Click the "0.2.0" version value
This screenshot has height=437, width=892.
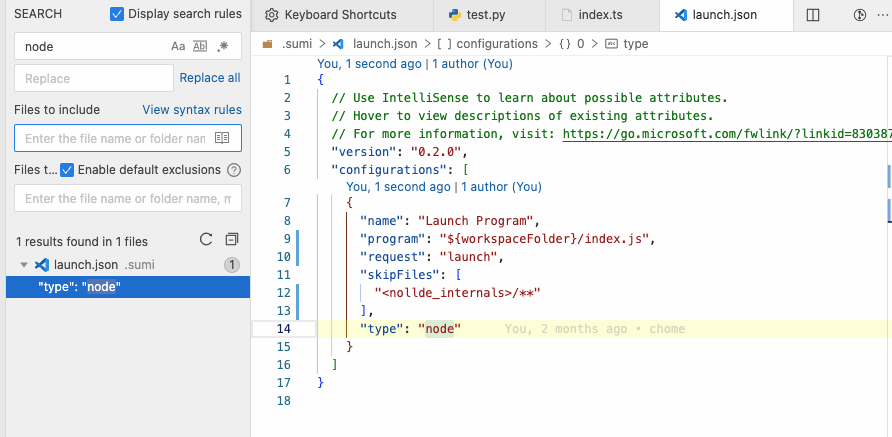pos(435,152)
